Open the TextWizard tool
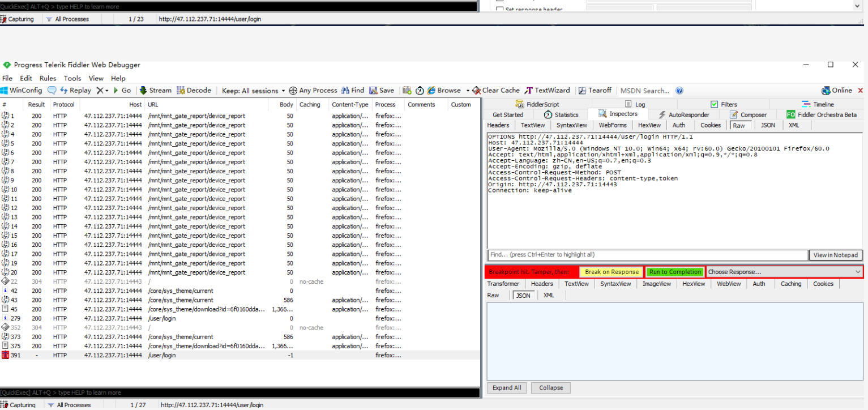868x410 pixels. tap(548, 91)
